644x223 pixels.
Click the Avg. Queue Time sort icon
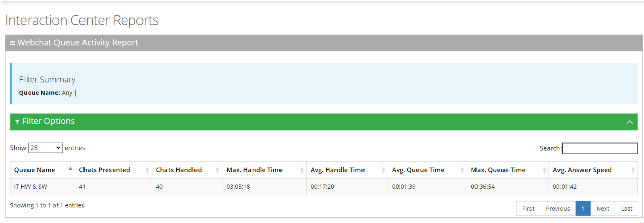click(x=462, y=170)
